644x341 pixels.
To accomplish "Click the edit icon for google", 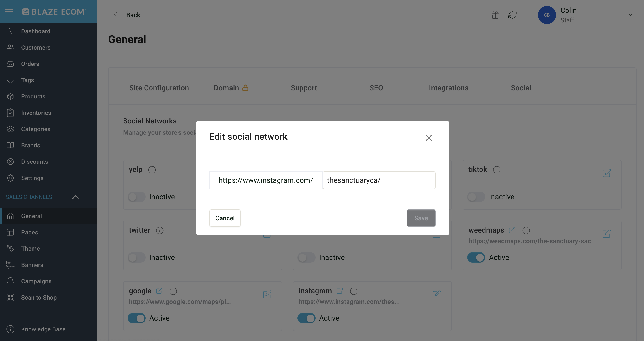I will pos(267,294).
